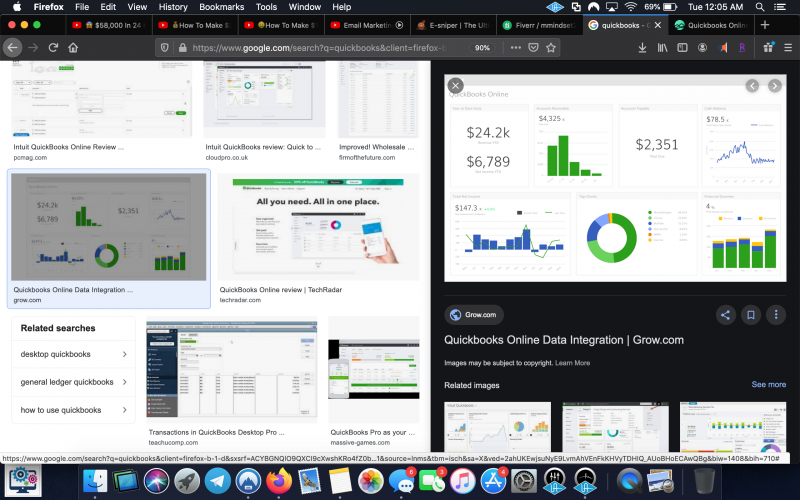Expand the desktop quickbooks related search
Viewport: 800px width, 500px height.
tap(73, 354)
